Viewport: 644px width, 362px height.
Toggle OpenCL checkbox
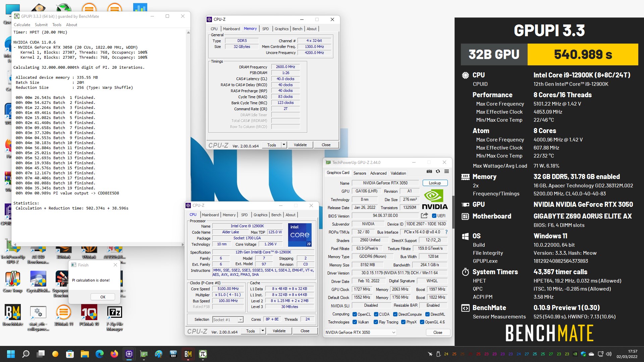click(355, 314)
